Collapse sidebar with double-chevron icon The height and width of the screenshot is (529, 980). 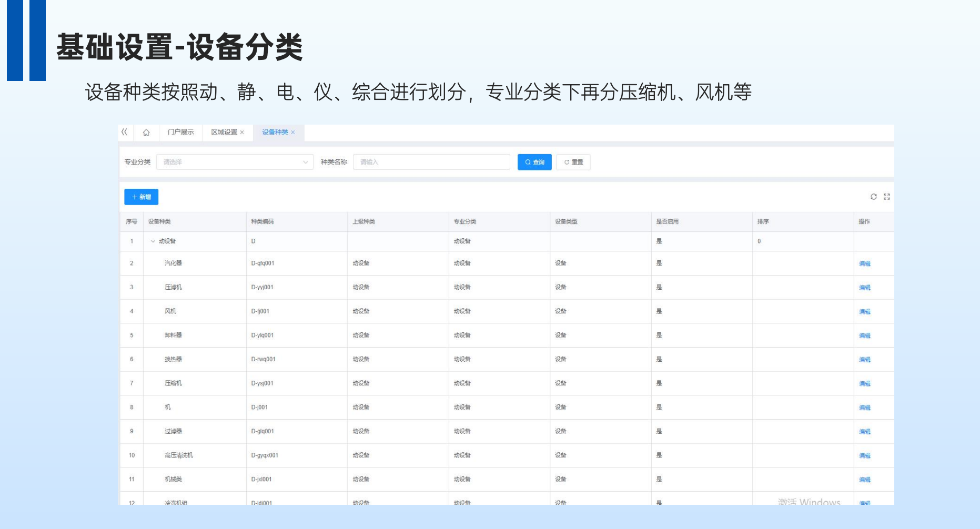click(x=125, y=132)
